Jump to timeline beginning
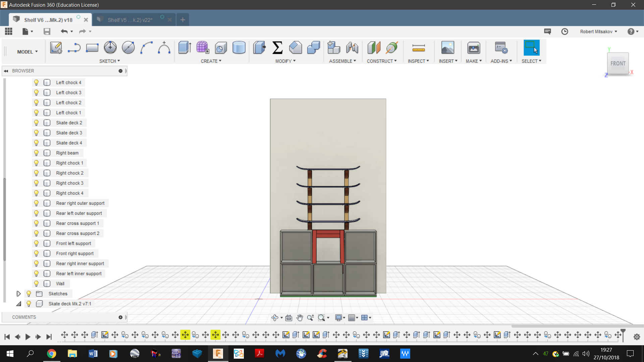The width and height of the screenshot is (644, 362). coord(7,337)
